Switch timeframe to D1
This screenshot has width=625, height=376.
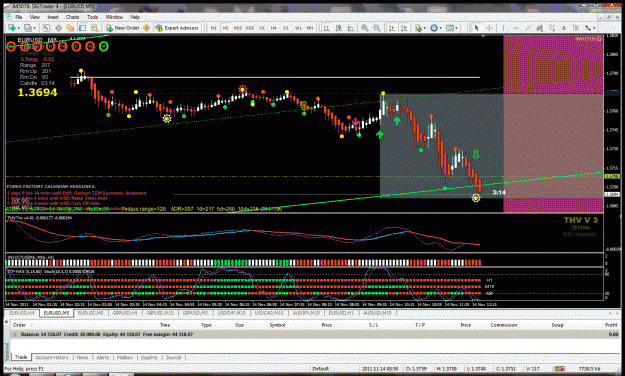(286, 28)
